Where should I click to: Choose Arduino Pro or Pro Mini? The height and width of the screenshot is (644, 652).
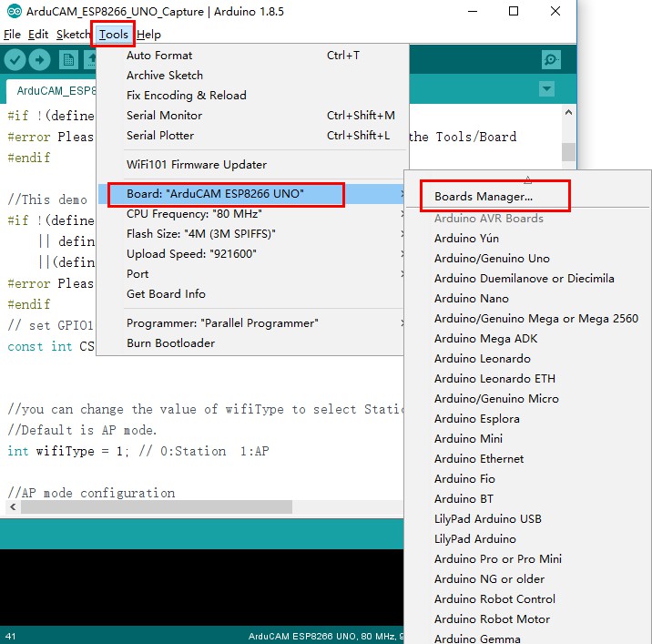pyautogui.click(x=528, y=558)
